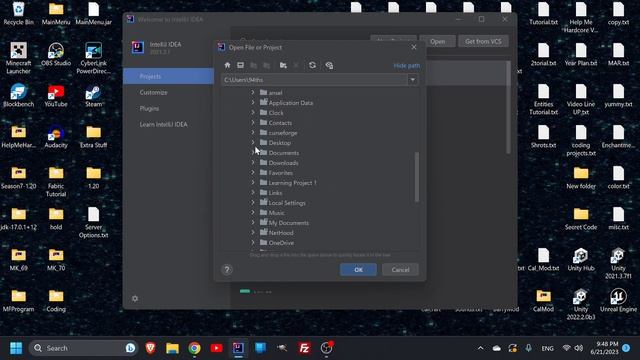Select Blockbench desktop icon
Screen dimensions: 640x360
click(x=18, y=96)
